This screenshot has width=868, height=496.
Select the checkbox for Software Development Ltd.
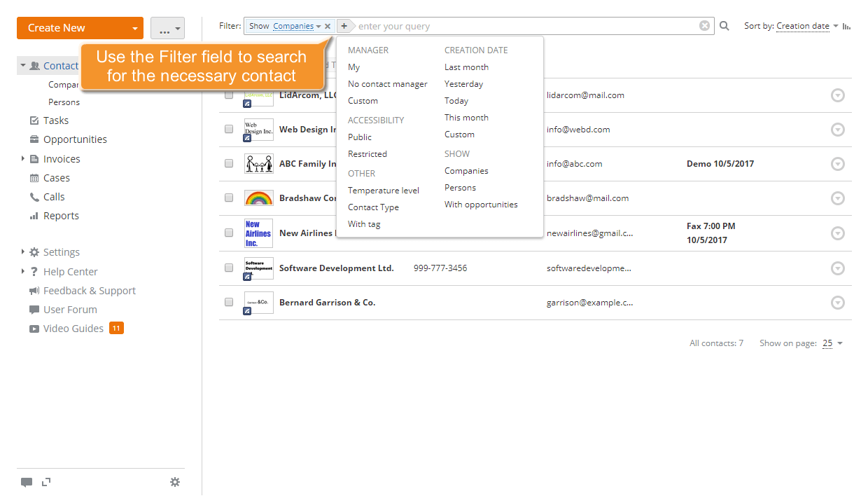click(x=228, y=268)
